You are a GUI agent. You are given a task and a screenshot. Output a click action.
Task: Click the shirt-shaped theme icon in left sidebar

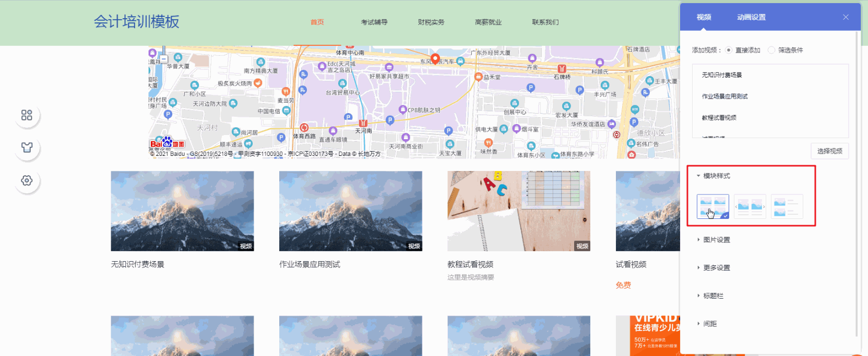[x=27, y=148]
